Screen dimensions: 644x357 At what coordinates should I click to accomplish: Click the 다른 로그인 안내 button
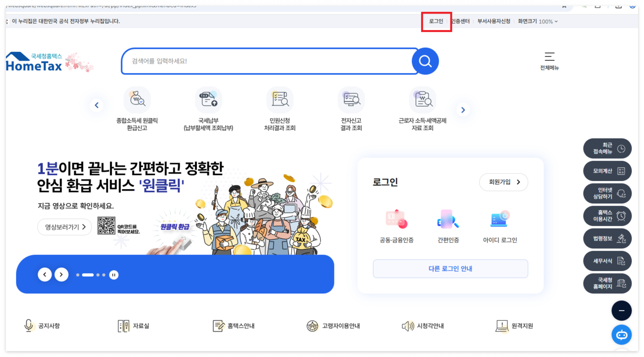450,269
